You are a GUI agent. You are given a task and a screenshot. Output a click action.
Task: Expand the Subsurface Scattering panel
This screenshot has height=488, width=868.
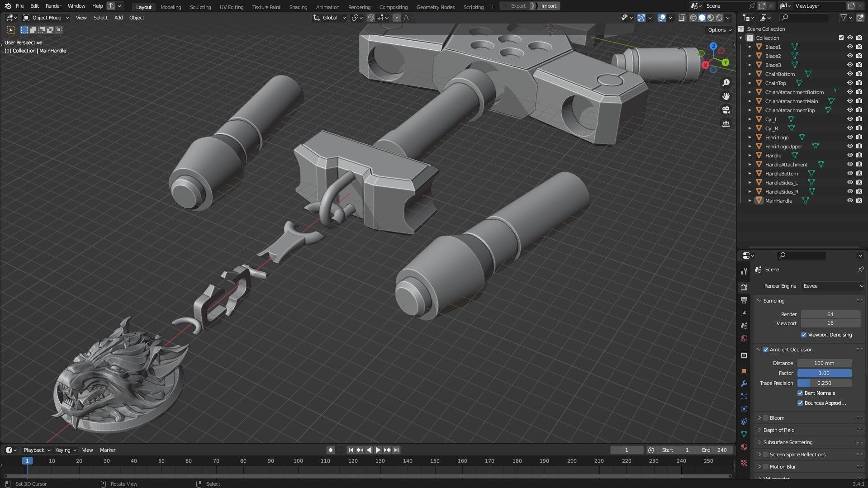point(759,442)
